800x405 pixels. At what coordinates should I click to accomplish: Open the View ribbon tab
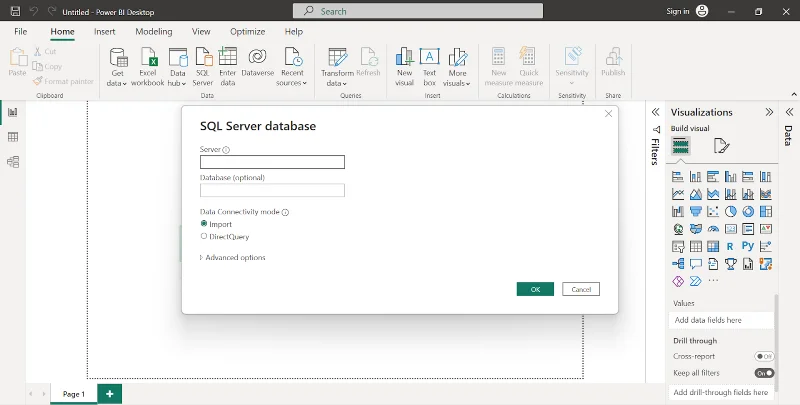click(201, 32)
